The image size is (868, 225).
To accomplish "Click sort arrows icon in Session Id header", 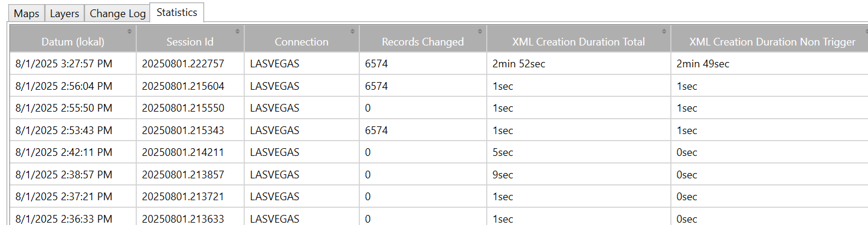I will 238,31.
